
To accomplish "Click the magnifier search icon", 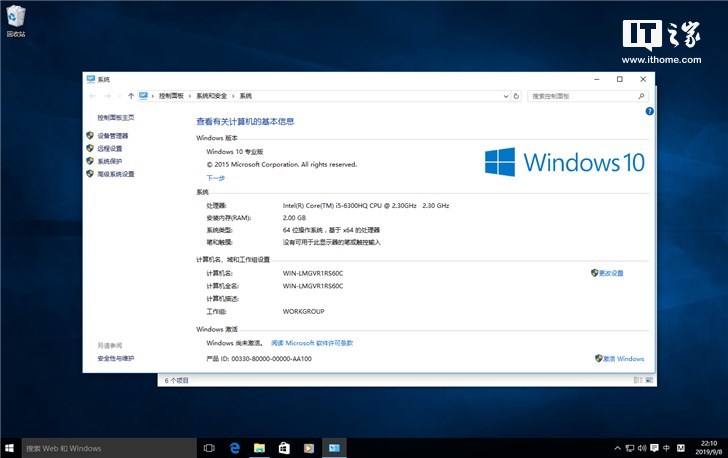I will click(641, 96).
